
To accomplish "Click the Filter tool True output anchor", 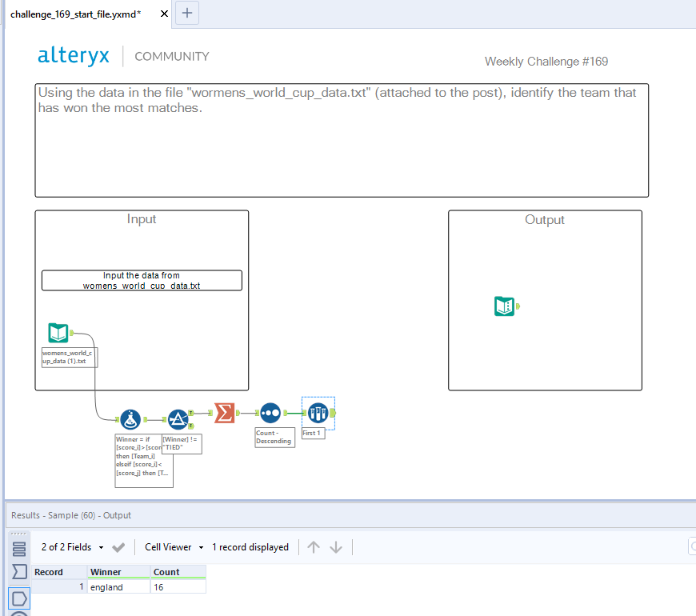I will click(191, 413).
